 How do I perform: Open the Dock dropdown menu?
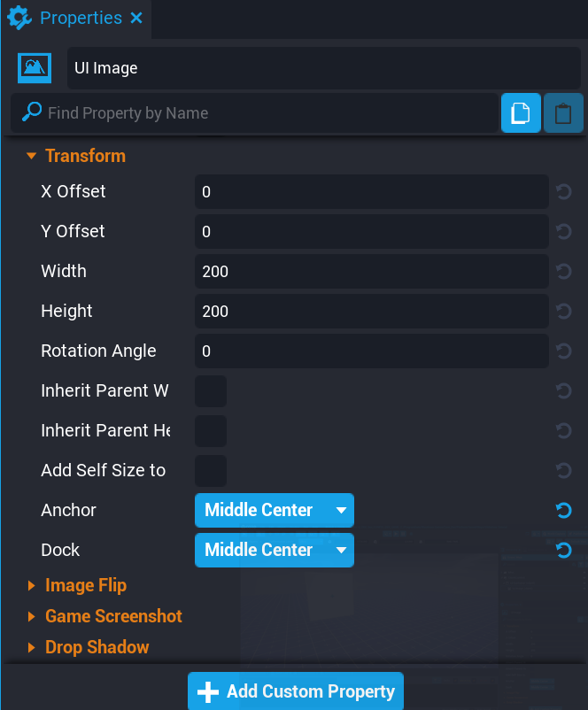pyautogui.click(x=274, y=551)
